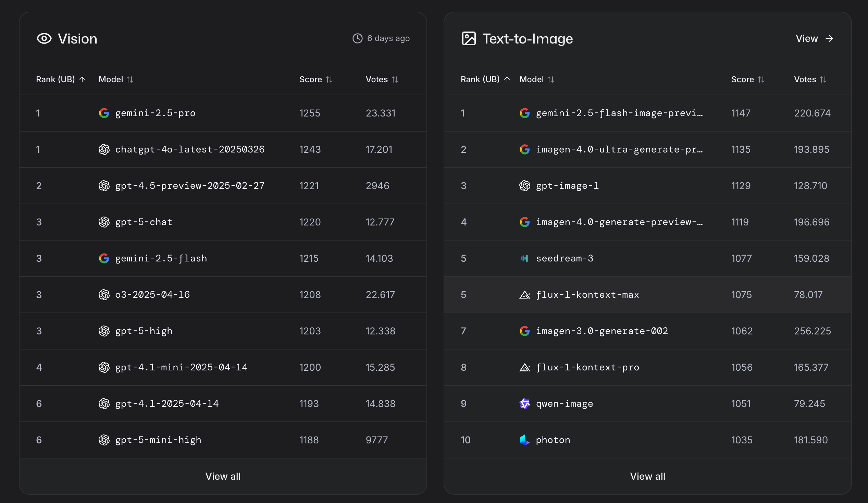Click the photon model logo
Image resolution: width=868 pixels, height=503 pixels.
(x=524, y=440)
